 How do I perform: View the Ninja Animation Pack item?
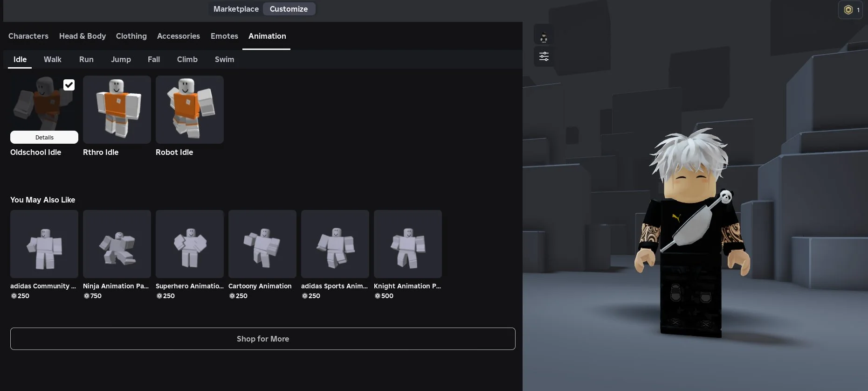(x=117, y=244)
